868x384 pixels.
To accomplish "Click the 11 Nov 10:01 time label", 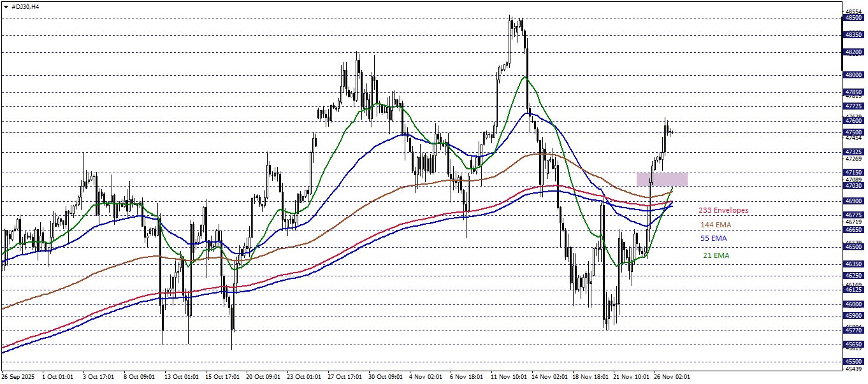I will coord(507,377).
